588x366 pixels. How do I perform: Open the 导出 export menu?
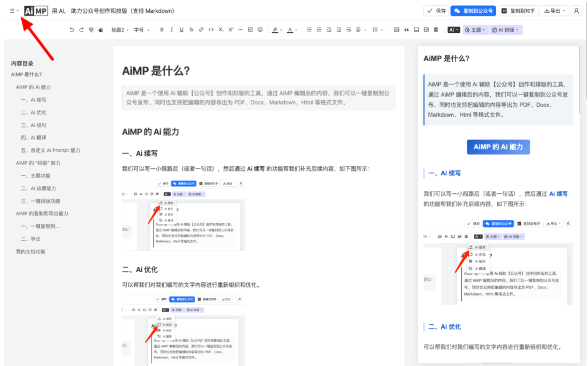[554, 11]
